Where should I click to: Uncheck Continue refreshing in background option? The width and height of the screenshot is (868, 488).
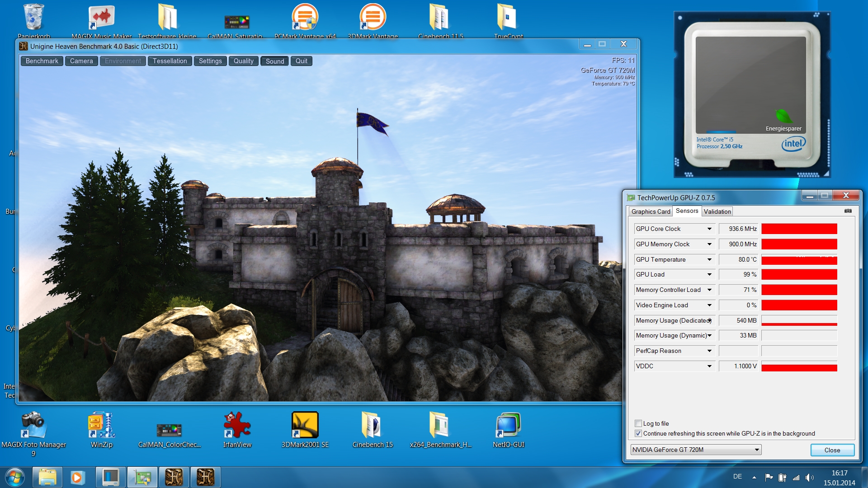[638, 433]
